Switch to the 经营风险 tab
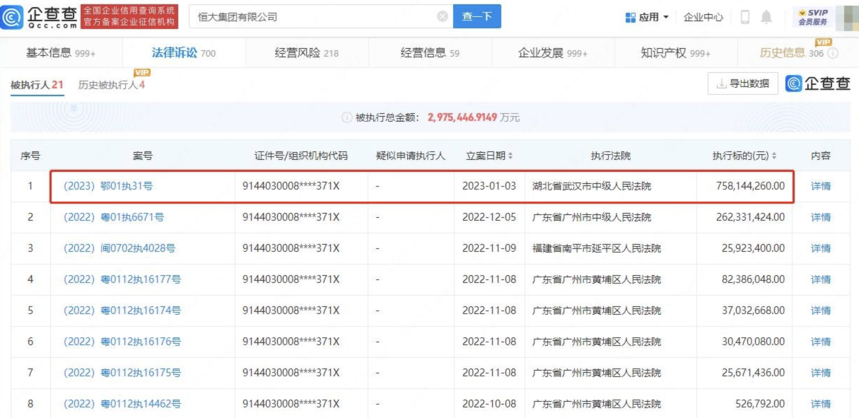The width and height of the screenshot is (859, 418). (x=307, y=53)
